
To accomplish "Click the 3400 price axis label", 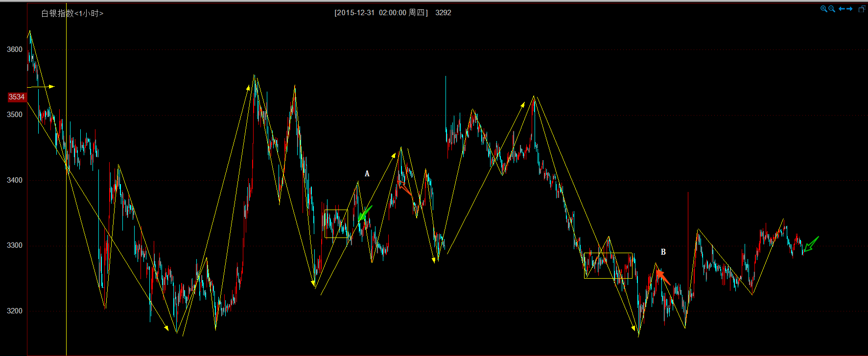I will click(15, 180).
